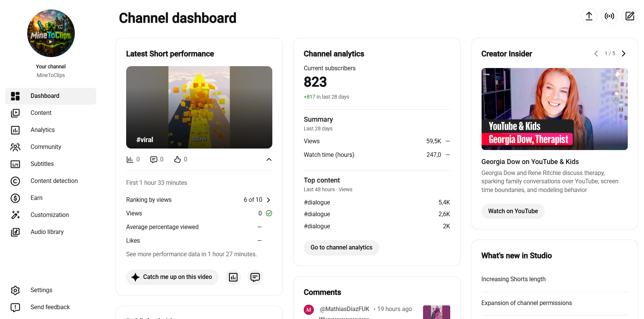Click the Channel dashboard heading
The image size is (644, 319).
(178, 18)
